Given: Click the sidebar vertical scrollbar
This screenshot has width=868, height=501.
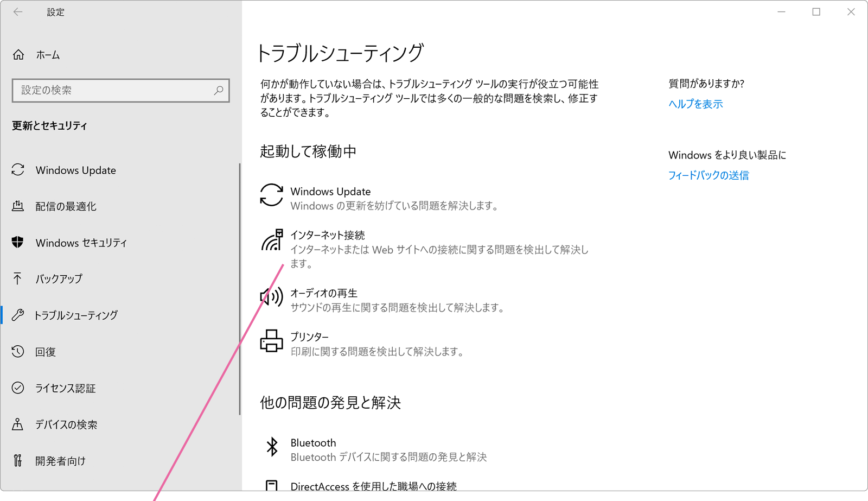Looking at the screenshot, I should (239, 289).
